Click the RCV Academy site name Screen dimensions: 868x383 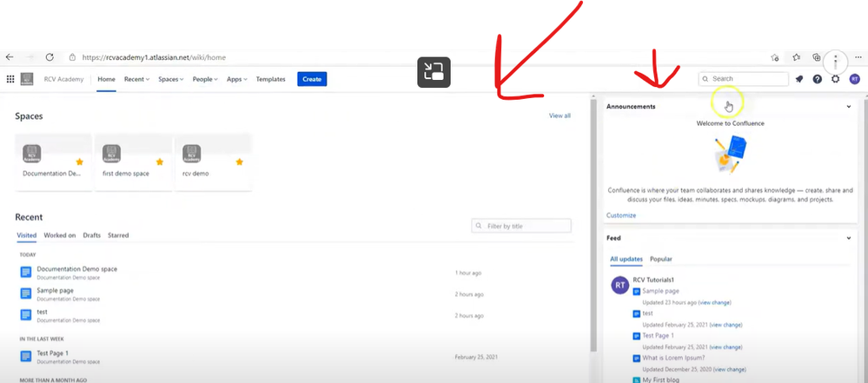point(63,79)
